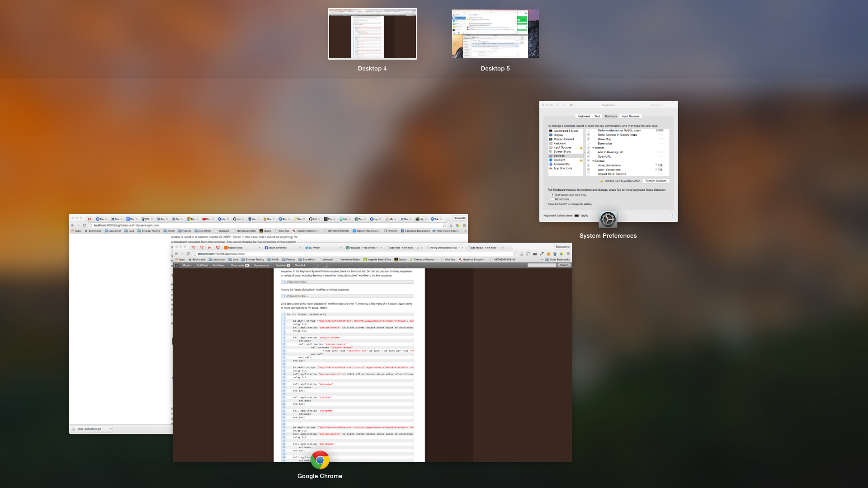
Task: Click reload icon in afitnerd.com Chrome window
Action: (x=189, y=254)
